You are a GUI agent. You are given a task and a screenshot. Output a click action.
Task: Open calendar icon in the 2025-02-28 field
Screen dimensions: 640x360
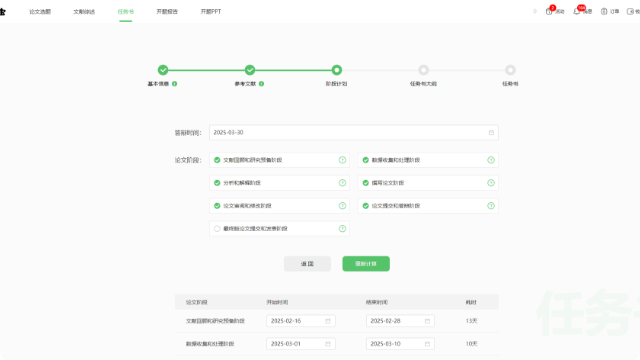point(427,321)
